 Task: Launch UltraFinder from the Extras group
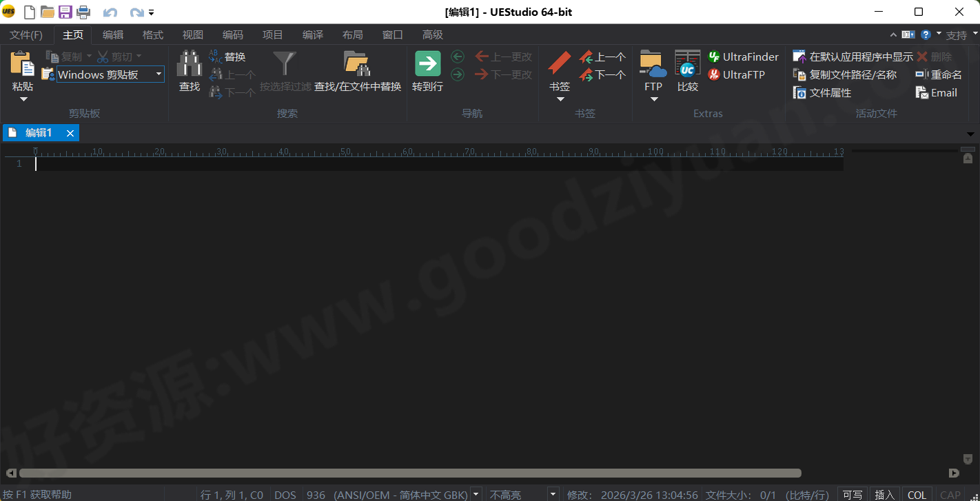point(743,56)
